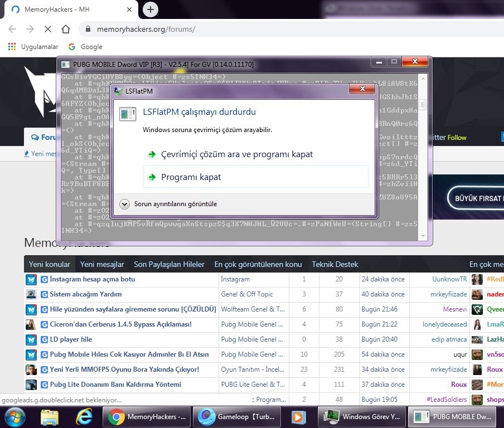Open purple 'Roux' user link in Pubg Lite row
This screenshot has height=428, width=504.
(459, 385)
